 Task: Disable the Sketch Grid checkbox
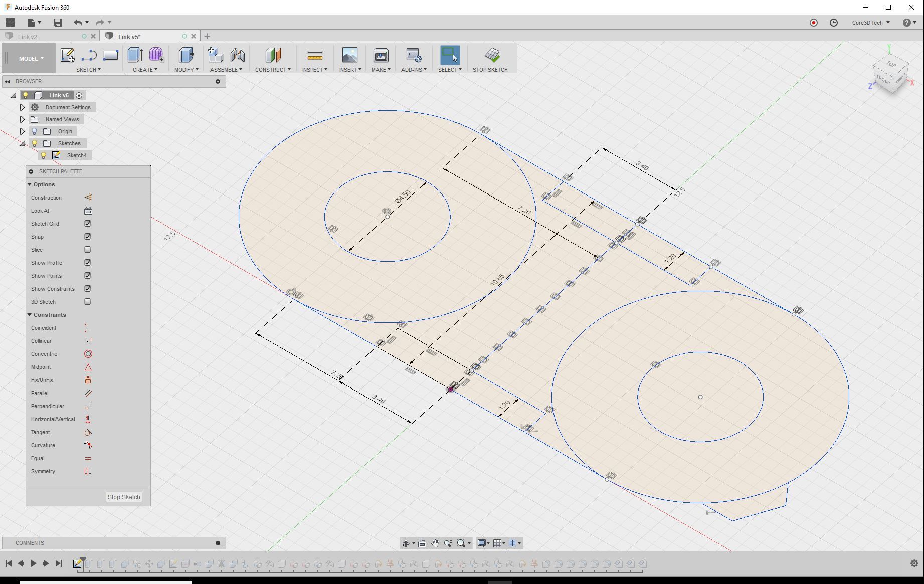click(88, 223)
